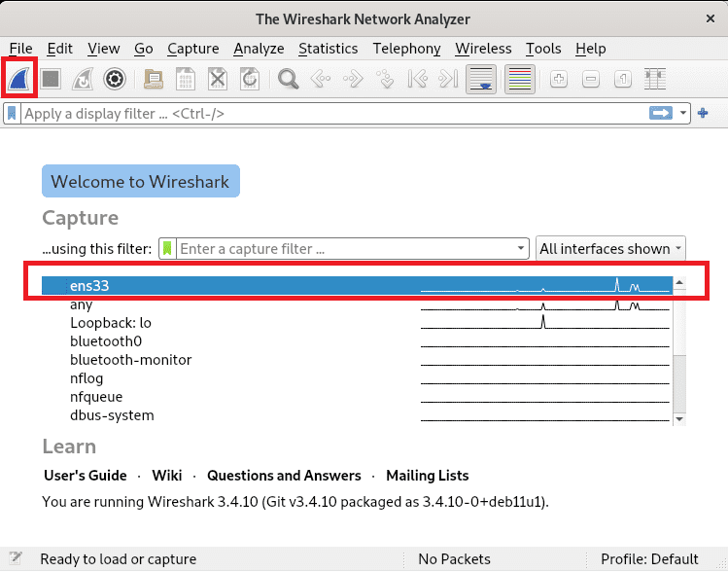Open the View menu
The image size is (728, 572).
(104, 49)
